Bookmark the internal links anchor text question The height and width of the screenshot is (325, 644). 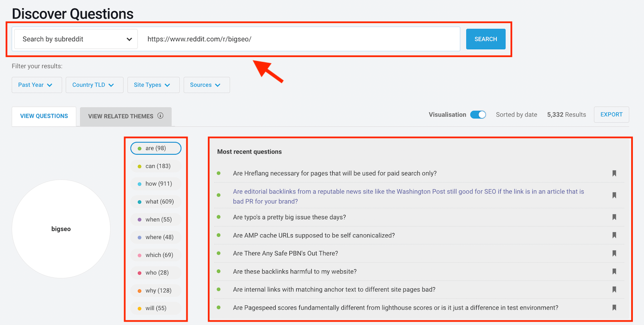pos(614,289)
